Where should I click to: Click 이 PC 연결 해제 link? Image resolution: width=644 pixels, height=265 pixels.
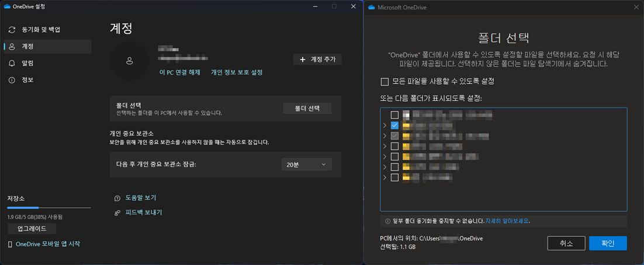(x=180, y=72)
